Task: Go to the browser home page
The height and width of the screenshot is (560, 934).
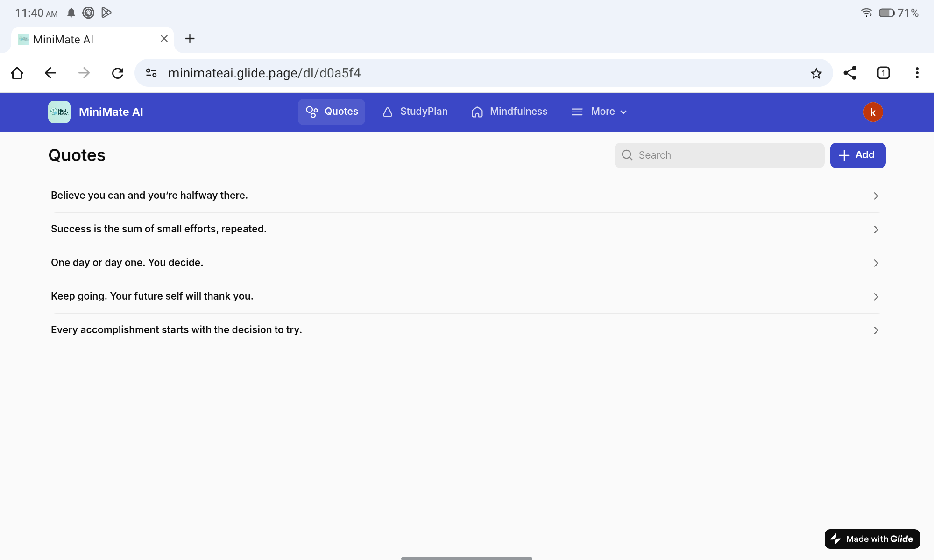Action: [x=17, y=73]
